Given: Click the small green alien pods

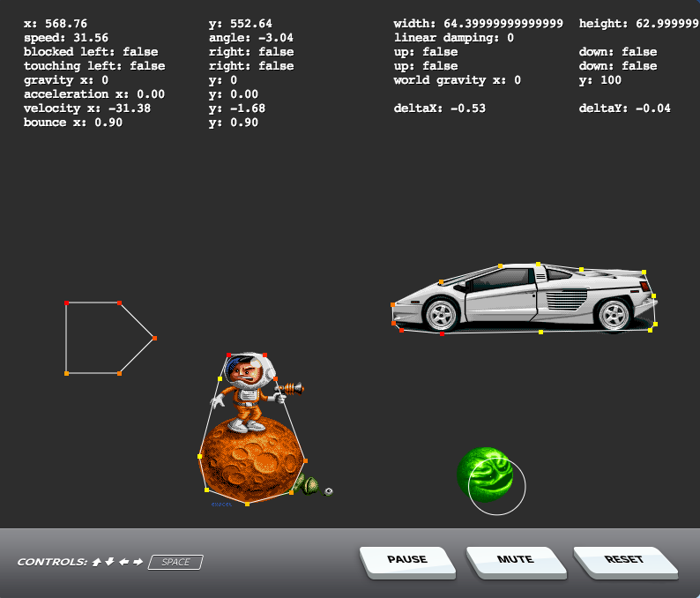Looking at the screenshot, I should pyautogui.click(x=308, y=484).
